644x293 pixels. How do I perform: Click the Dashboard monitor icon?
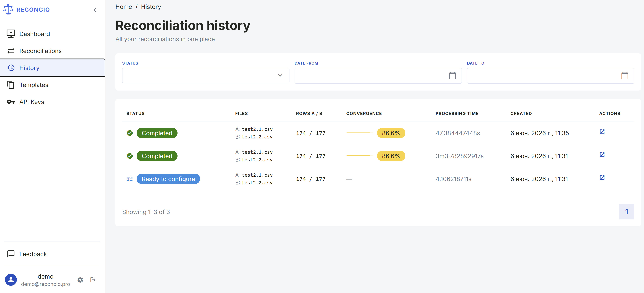11,34
